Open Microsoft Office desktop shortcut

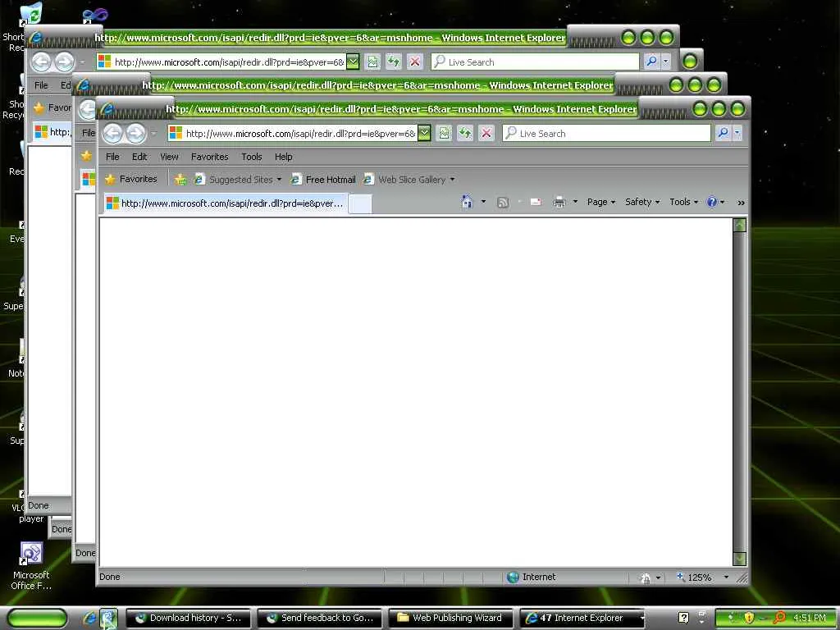click(31, 566)
